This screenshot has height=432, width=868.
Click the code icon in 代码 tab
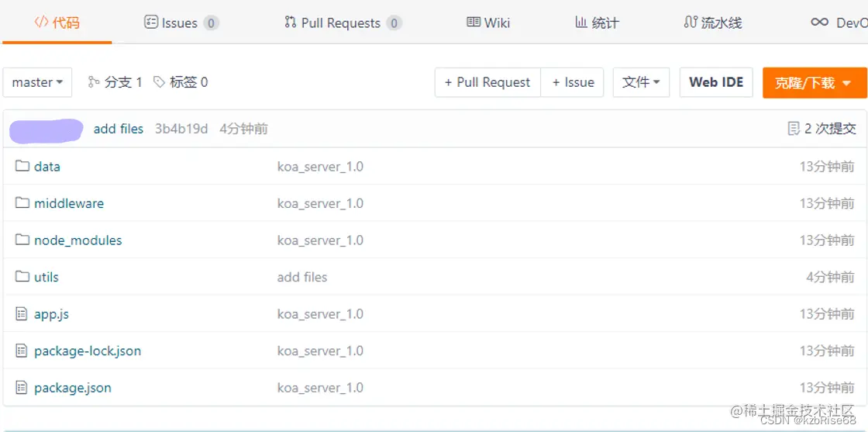point(41,22)
